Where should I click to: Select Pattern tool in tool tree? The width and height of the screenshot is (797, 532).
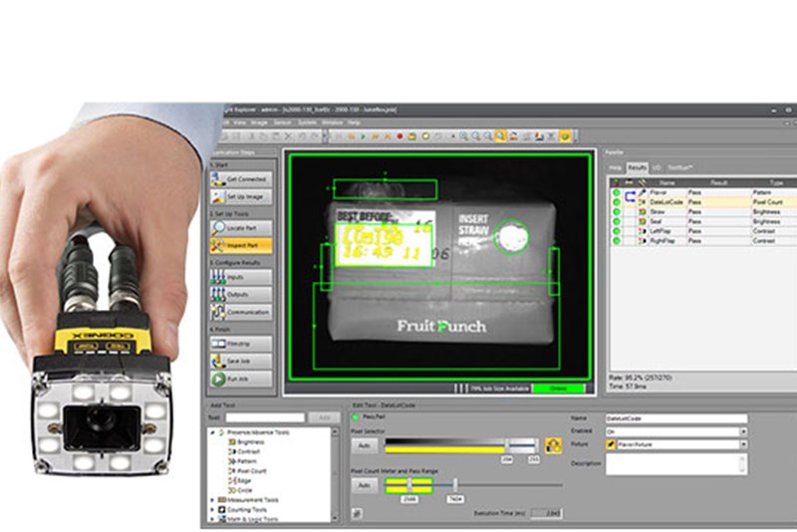tap(243, 461)
